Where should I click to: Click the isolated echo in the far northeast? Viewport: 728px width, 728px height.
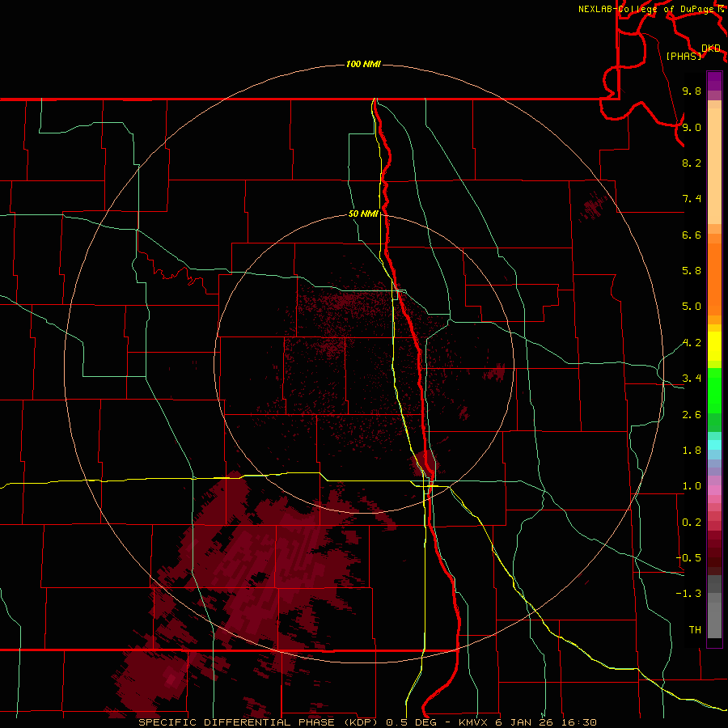point(594,206)
